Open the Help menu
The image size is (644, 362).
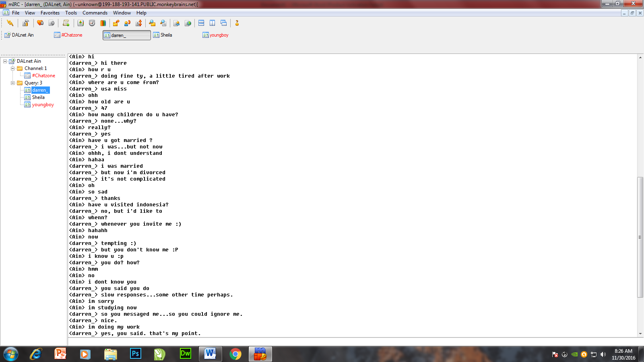(141, 13)
